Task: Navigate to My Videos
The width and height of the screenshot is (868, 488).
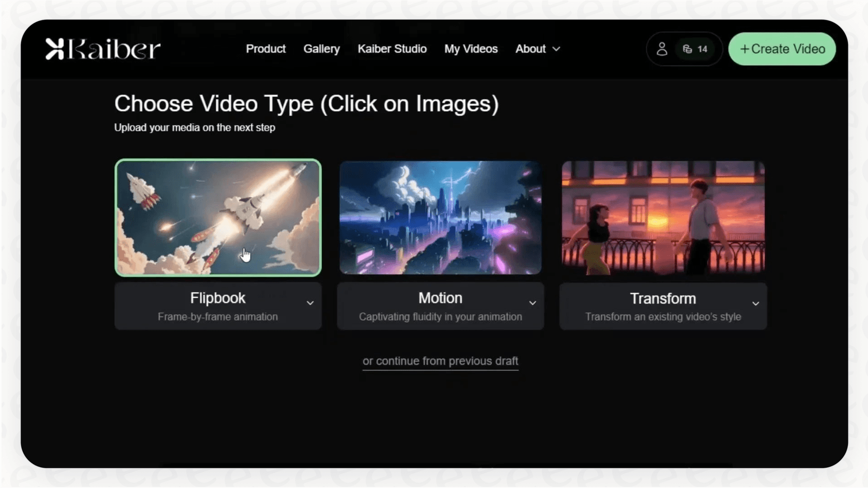Action: coord(471,49)
